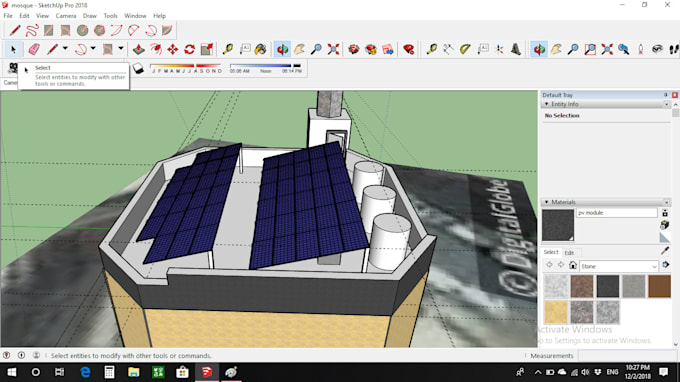This screenshot has width=680, height=382.
Task: Select the Zoom Window tool
Action: pos(590,49)
